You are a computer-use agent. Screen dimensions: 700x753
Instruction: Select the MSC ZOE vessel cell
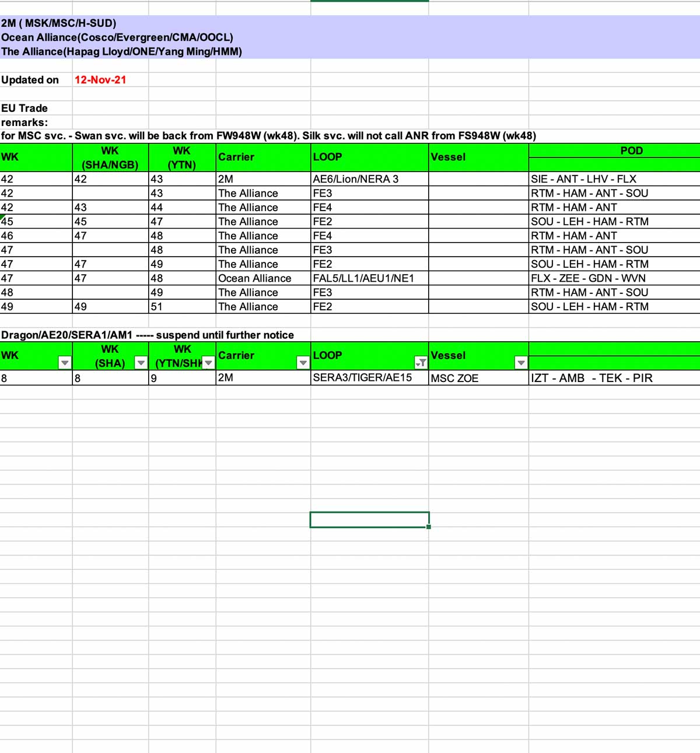pos(454,378)
